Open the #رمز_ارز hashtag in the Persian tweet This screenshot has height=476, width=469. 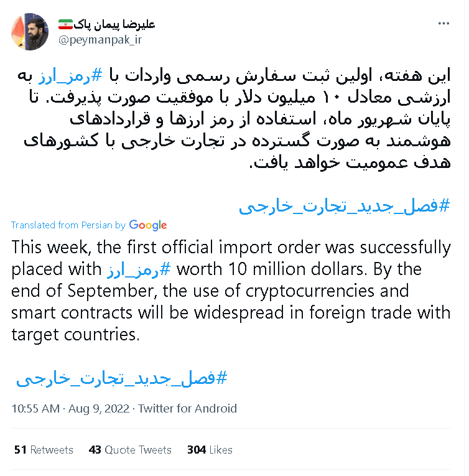tap(70, 75)
